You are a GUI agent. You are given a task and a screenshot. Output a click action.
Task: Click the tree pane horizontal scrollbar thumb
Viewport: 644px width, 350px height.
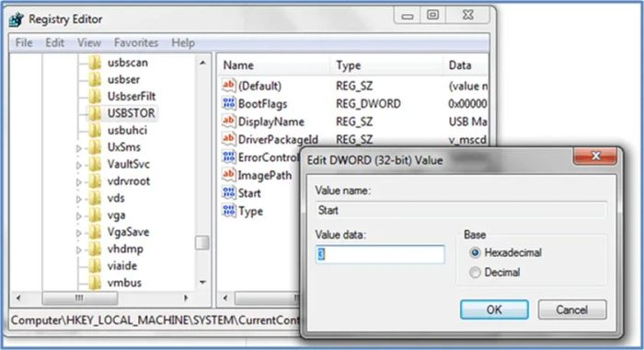[80, 297]
